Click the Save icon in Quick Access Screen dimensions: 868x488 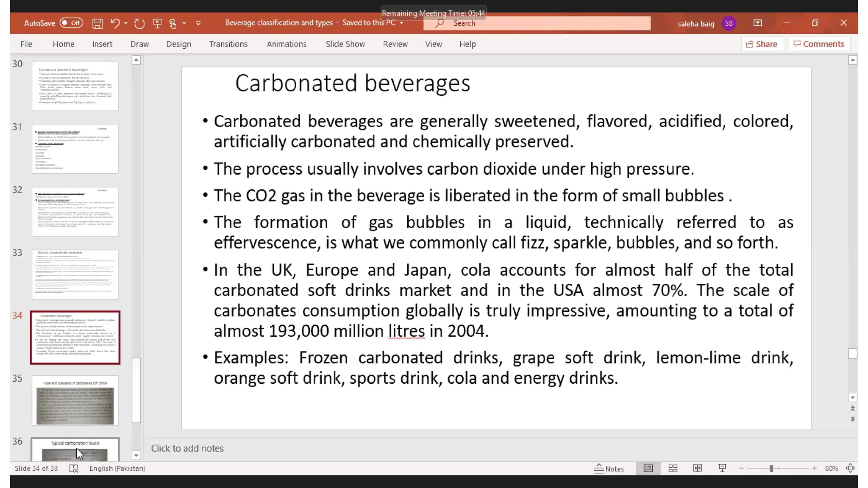pyautogui.click(x=97, y=23)
